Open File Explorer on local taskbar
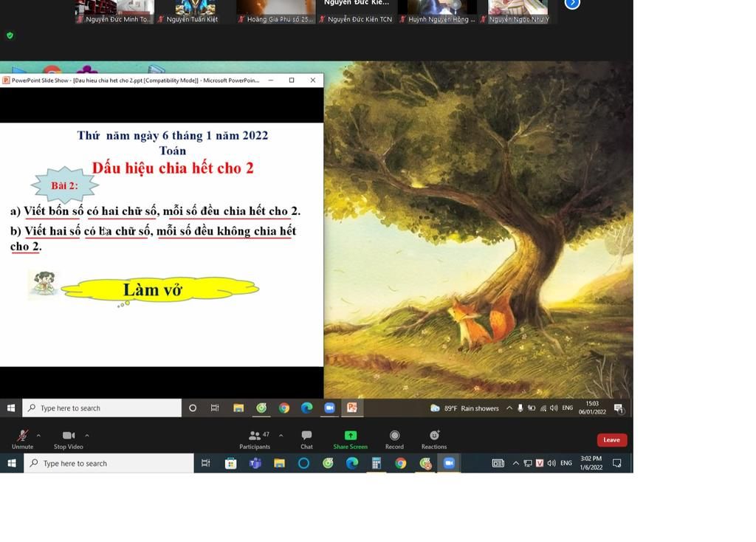 tap(279, 464)
